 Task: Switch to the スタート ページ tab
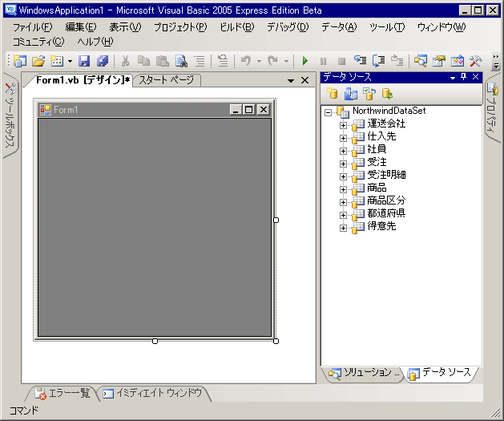pos(166,80)
